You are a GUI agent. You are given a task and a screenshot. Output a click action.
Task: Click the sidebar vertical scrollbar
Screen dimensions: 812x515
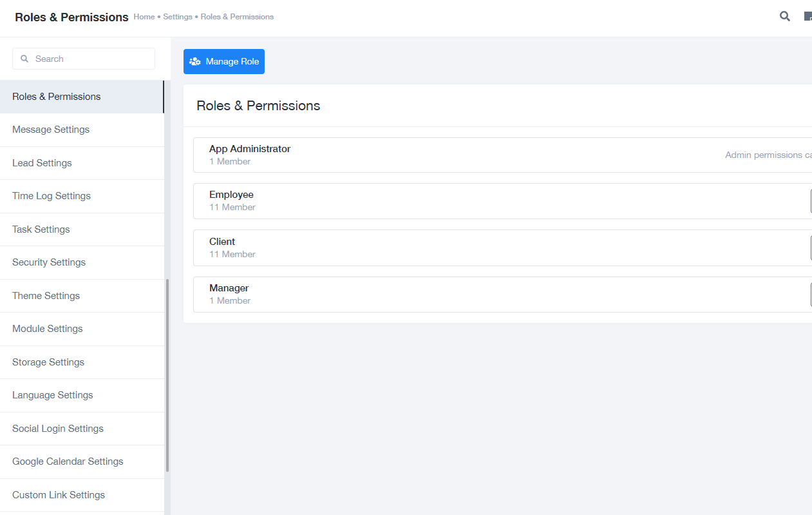pyautogui.click(x=167, y=374)
